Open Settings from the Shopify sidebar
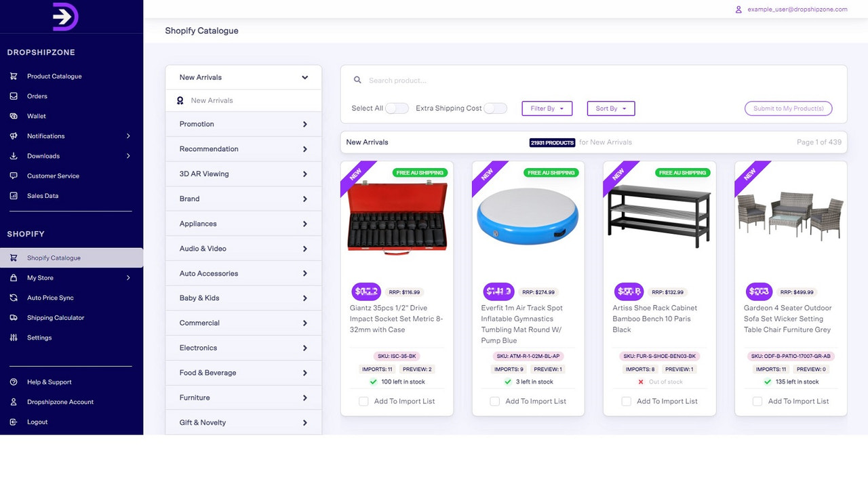 click(13, 337)
